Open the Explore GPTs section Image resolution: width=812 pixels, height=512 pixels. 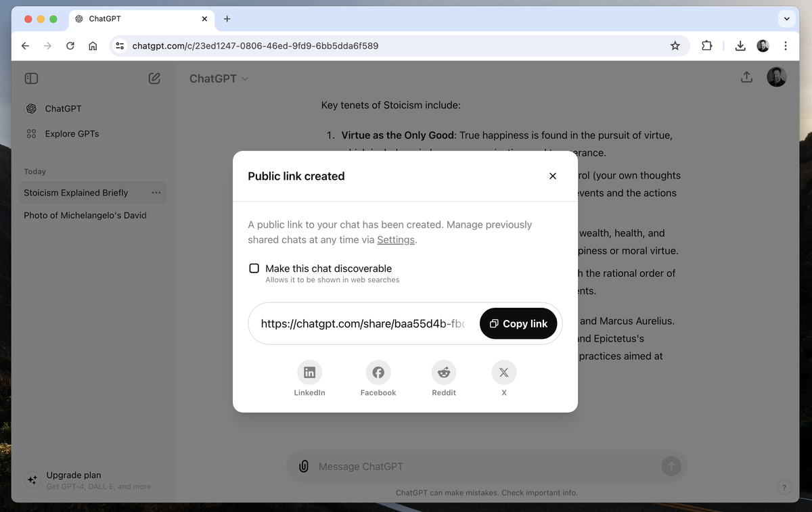[70, 133]
